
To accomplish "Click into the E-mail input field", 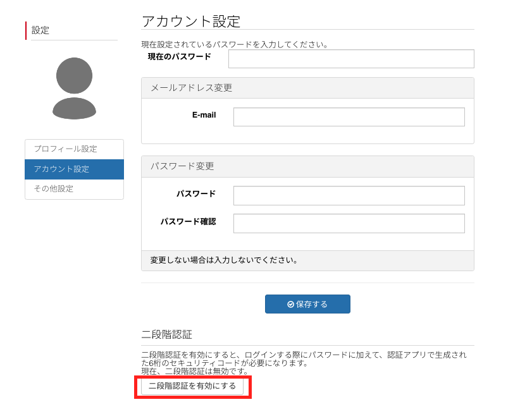I will pos(349,117).
